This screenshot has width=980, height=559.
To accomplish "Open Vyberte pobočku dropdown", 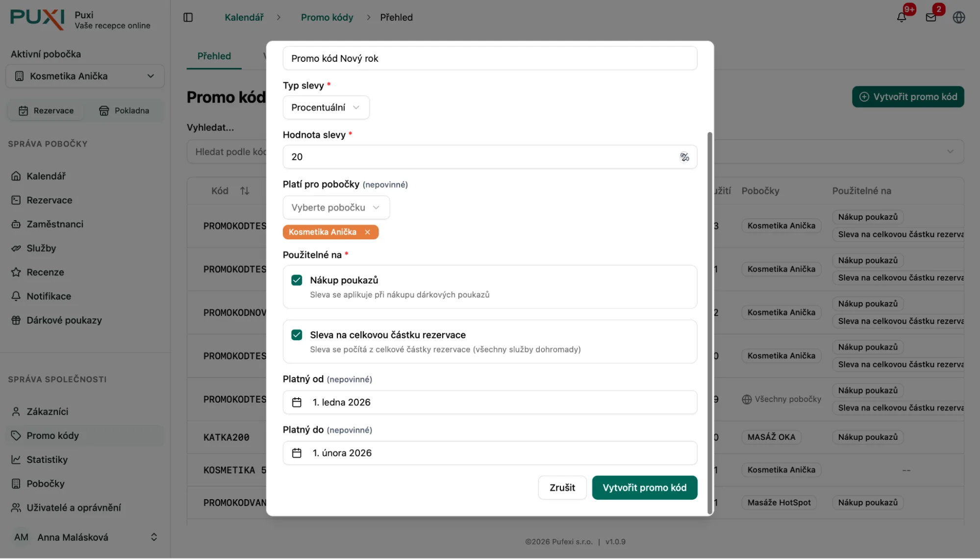I will [x=336, y=207].
